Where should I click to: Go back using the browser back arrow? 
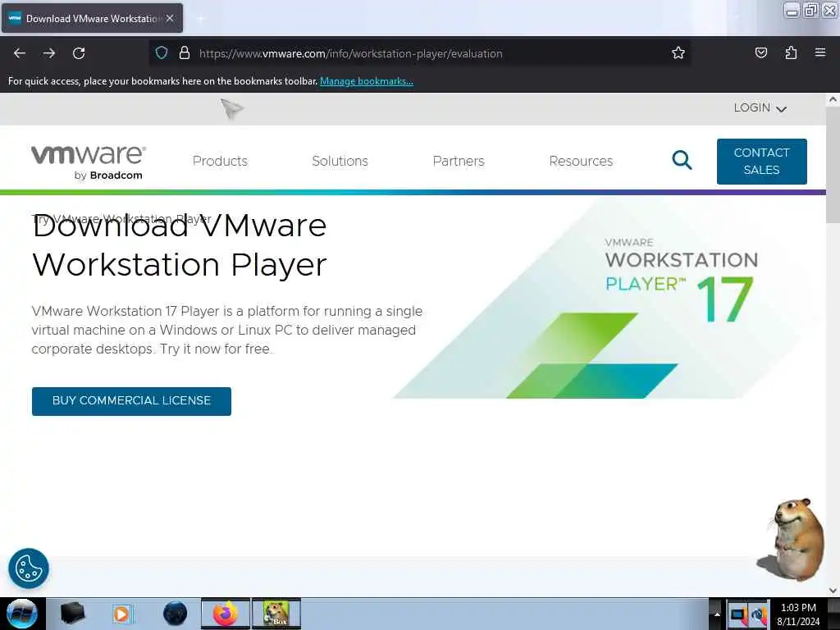pos(20,53)
